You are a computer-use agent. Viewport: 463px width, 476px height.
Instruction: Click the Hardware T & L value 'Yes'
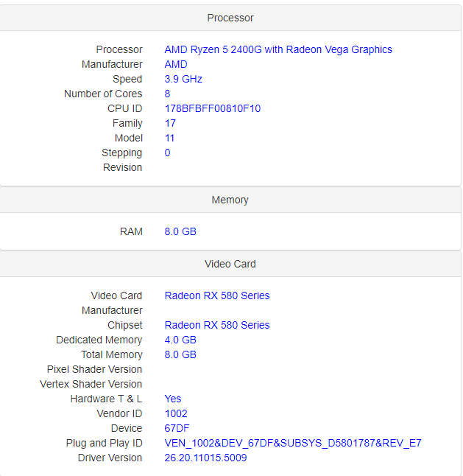173,399
